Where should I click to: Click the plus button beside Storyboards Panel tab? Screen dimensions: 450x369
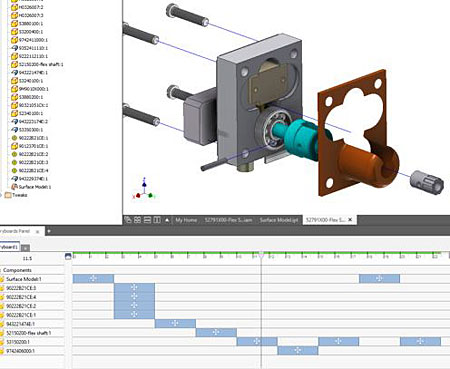49,231
